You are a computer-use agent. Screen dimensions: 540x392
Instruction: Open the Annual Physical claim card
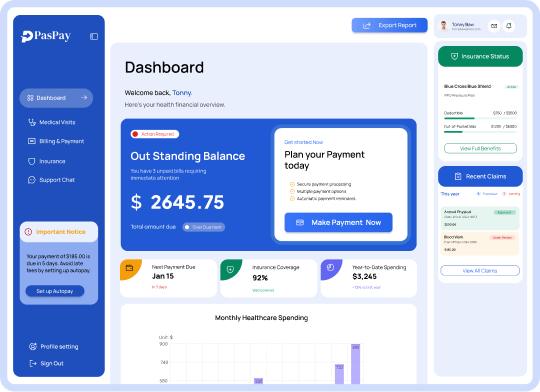(x=480, y=218)
